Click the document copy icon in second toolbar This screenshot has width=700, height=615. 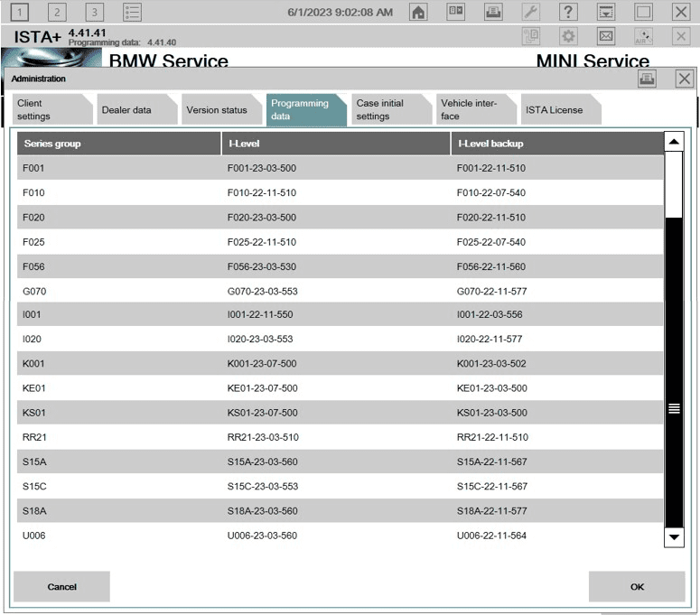(x=531, y=36)
